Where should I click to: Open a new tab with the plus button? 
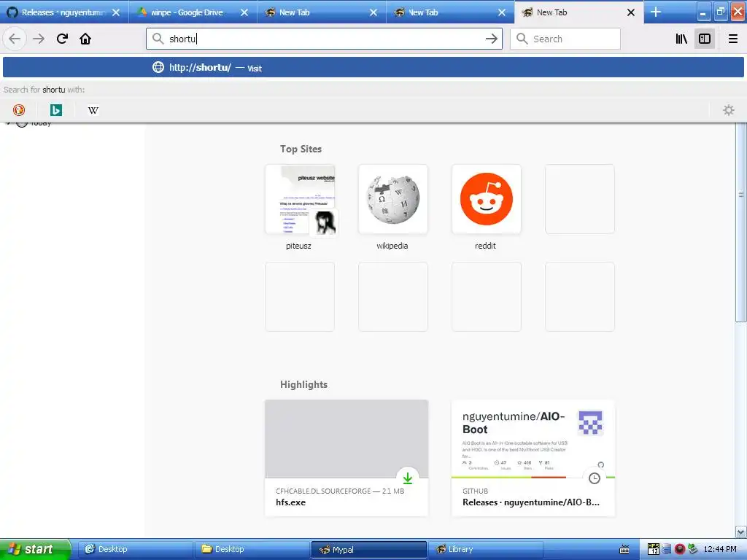point(656,12)
